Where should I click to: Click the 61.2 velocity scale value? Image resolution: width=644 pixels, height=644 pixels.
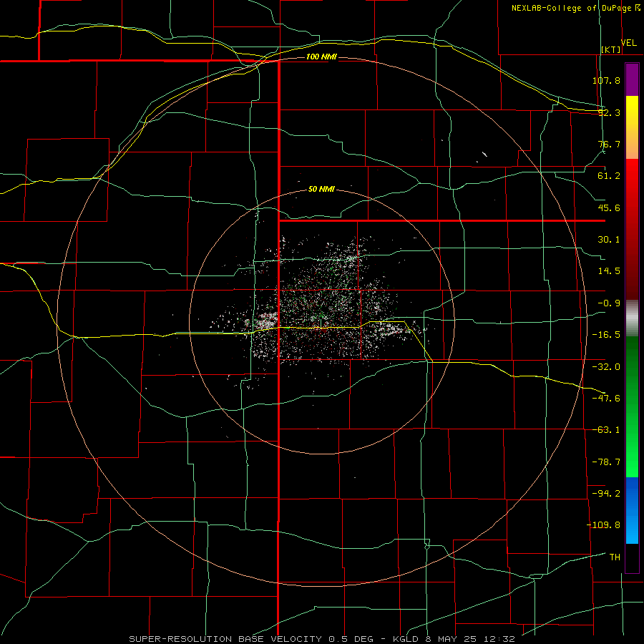point(609,176)
